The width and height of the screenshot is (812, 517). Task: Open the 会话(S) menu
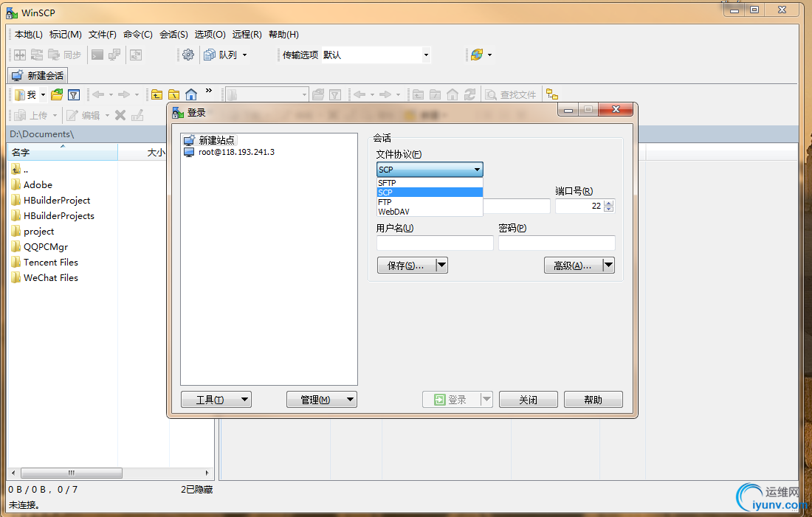pos(173,34)
